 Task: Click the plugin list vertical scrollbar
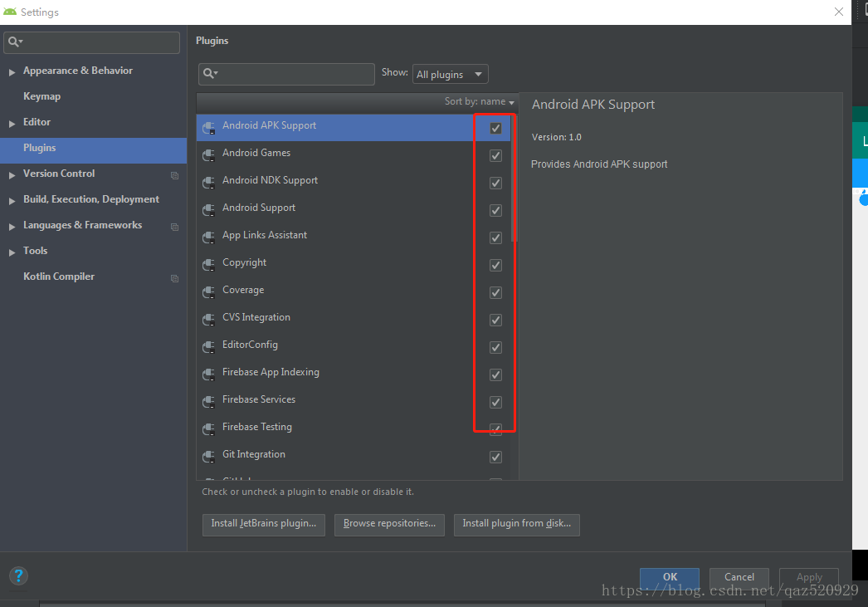tap(514, 177)
